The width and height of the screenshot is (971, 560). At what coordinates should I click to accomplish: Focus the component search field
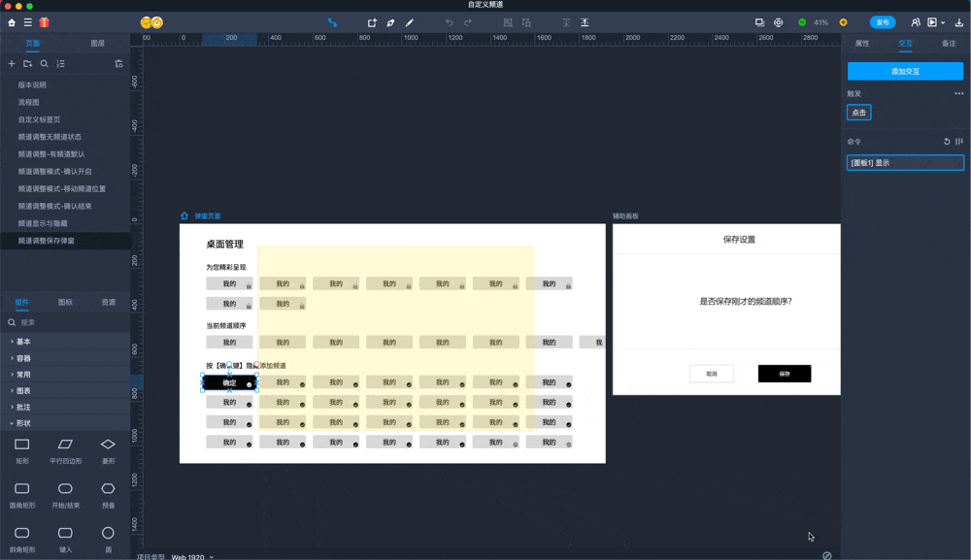click(65, 322)
